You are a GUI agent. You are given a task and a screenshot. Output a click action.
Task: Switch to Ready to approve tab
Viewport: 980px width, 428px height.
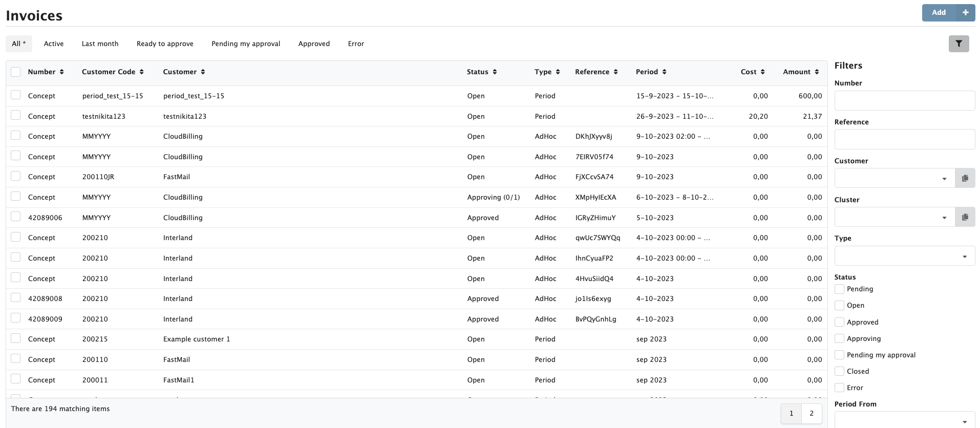pyautogui.click(x=165, y=44)
